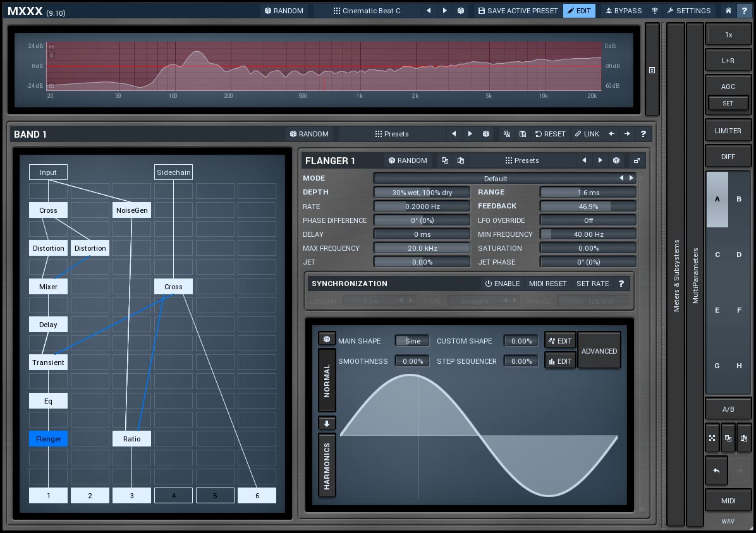This screenshot has height=533, width=756.
Task: Open the Flanger 1 Presets list
Action: 521,160
